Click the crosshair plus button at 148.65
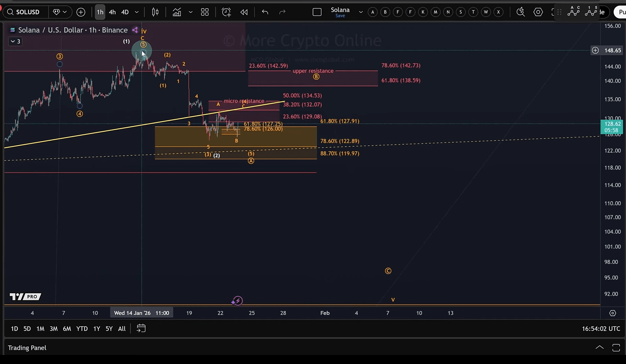This screenshot has height=364, width=626. coord(595,50)
